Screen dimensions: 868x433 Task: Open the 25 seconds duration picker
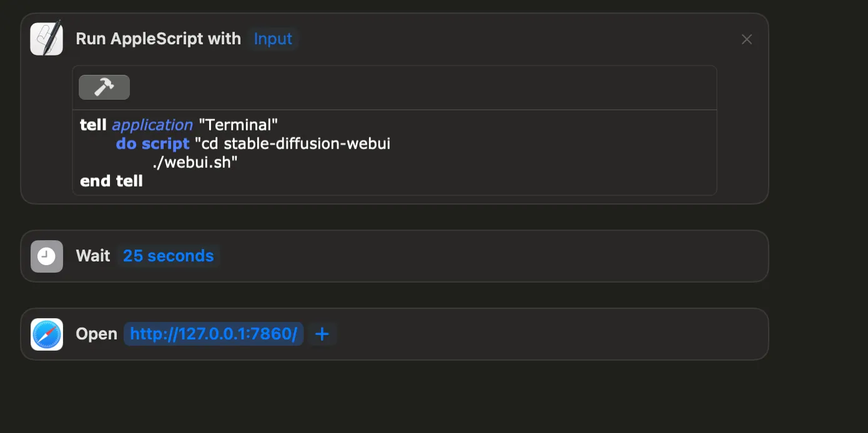click(167, 255)
